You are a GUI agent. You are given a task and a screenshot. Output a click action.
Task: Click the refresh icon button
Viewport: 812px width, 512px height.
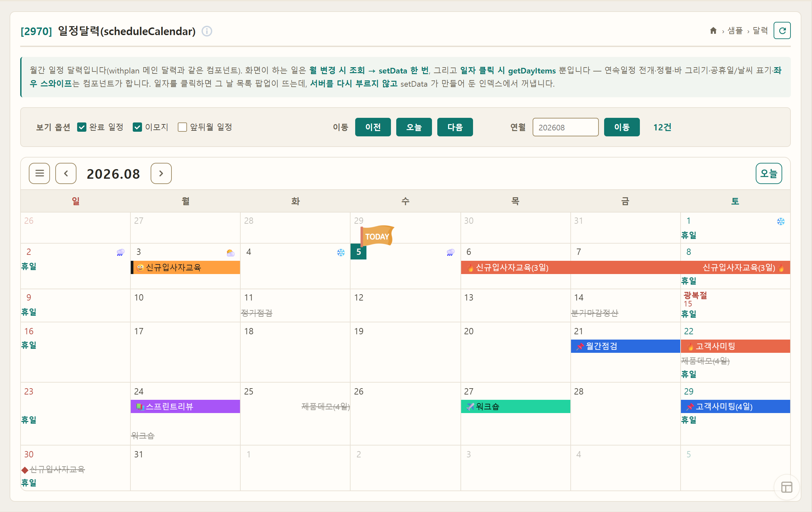782,31
